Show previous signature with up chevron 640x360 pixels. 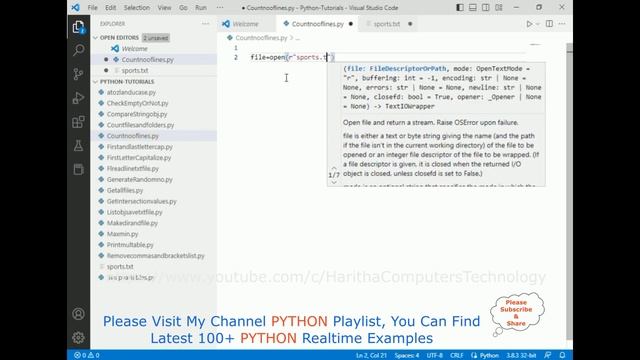click(x=334, y=168)
